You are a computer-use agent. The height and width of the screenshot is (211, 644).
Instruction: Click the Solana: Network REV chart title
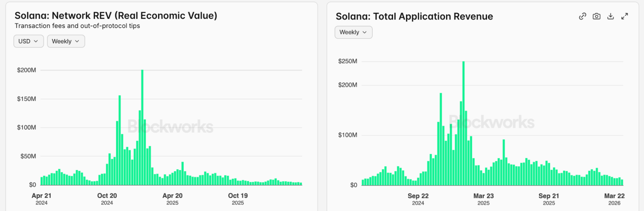tap(116, 15)
